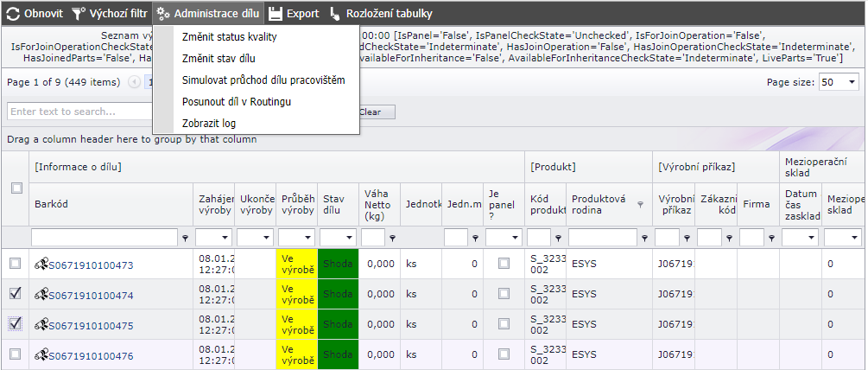This screenshot has width=868, height=370.
Task: Uncheck the row checkbox for S0671910100474
Action: point(15,294)
